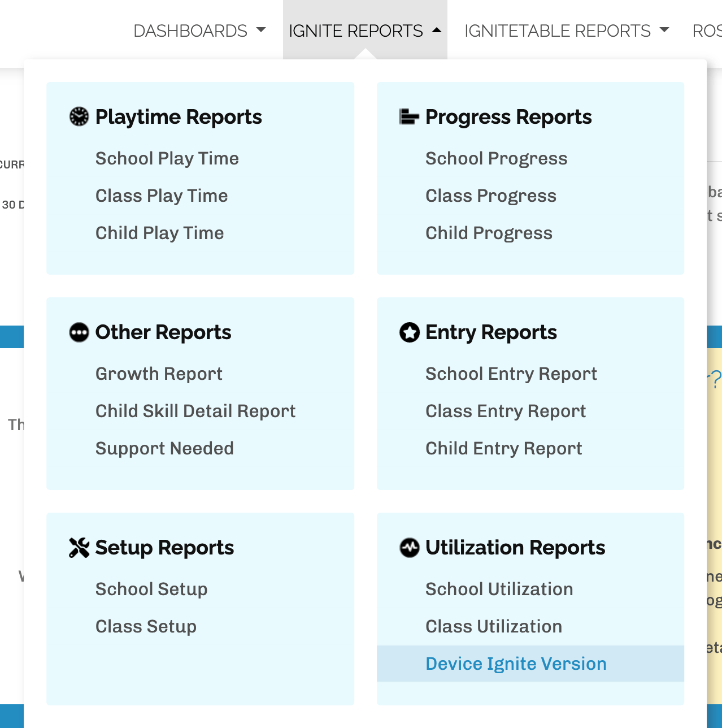
Task: Open the School Play Time report
Action: (167, 158)
